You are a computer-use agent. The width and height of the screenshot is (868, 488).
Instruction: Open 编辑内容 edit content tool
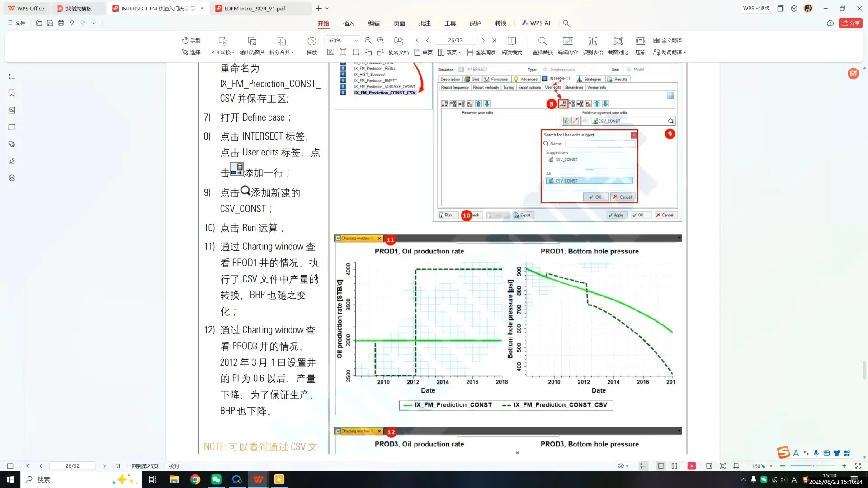pyautogui.click(x=568, y=46)
